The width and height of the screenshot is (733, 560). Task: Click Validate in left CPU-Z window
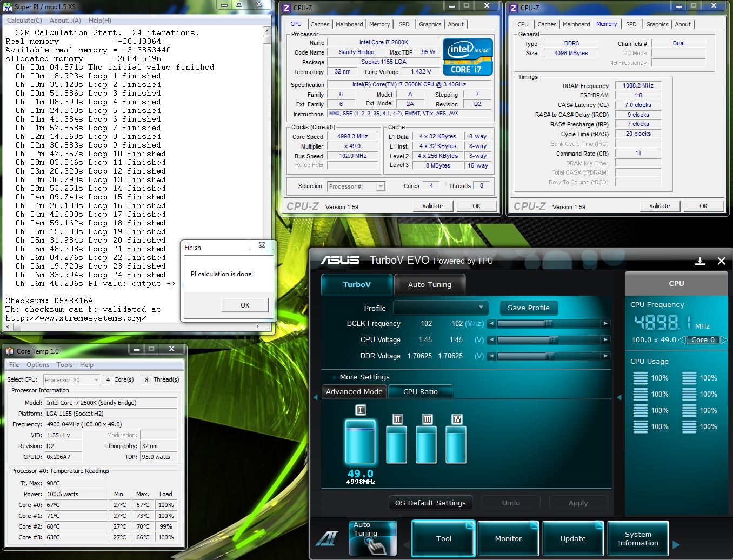click(432, 206)
